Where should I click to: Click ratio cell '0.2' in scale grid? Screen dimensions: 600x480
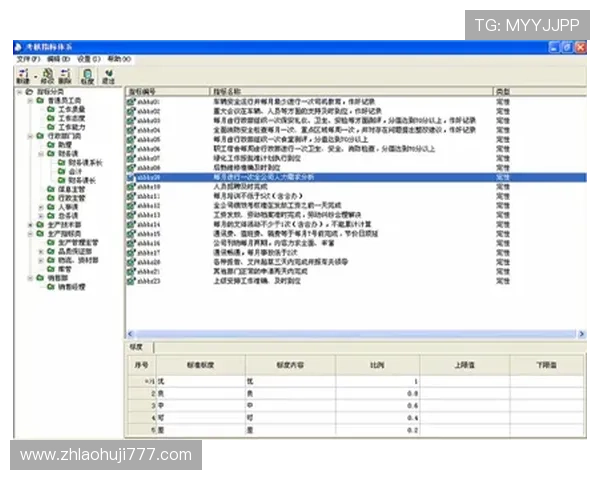click(x=377, y=430)
